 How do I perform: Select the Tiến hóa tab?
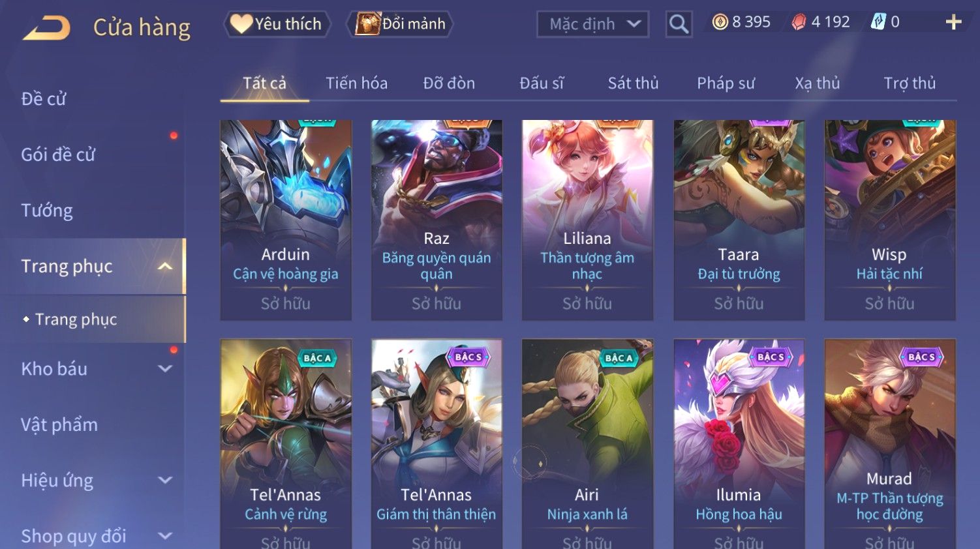[356, 83]
